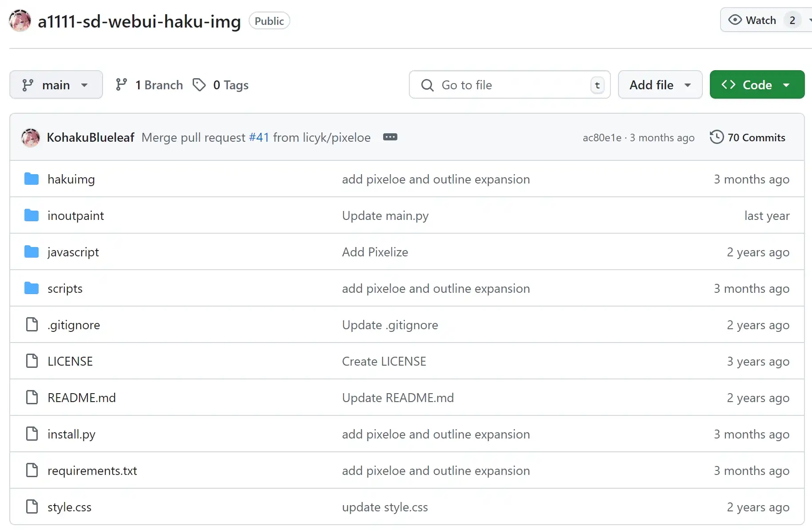Image resolution: width=812 pixels, height=530 pixels.
Task: Open the 'Add Pixelize' commit message
Action: pos(375,252)
